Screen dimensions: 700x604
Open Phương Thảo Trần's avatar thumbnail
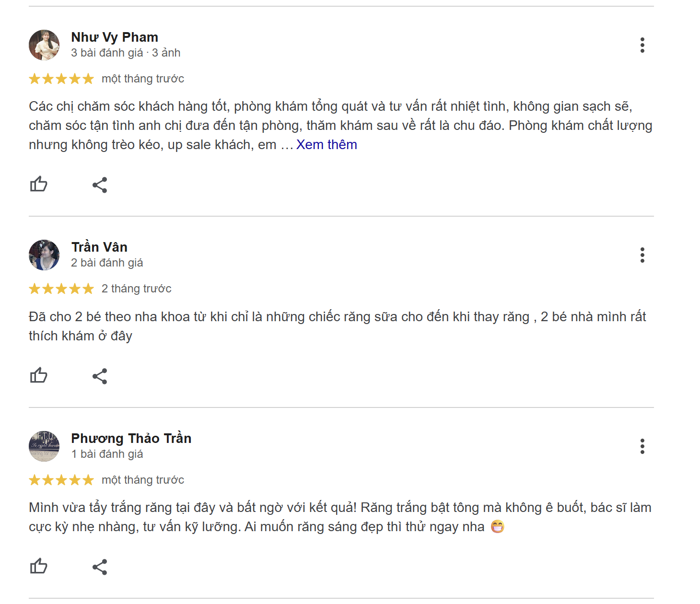(44, 445)
